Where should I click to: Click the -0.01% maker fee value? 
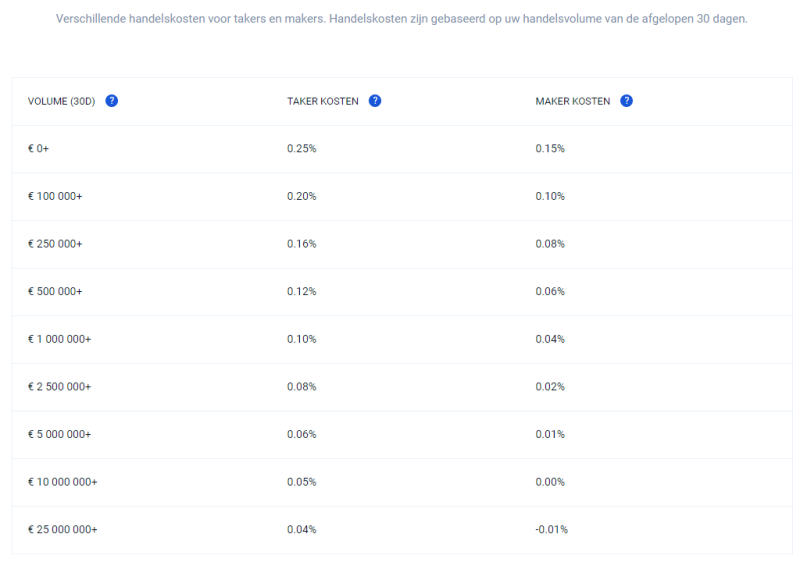click(551, 529)
